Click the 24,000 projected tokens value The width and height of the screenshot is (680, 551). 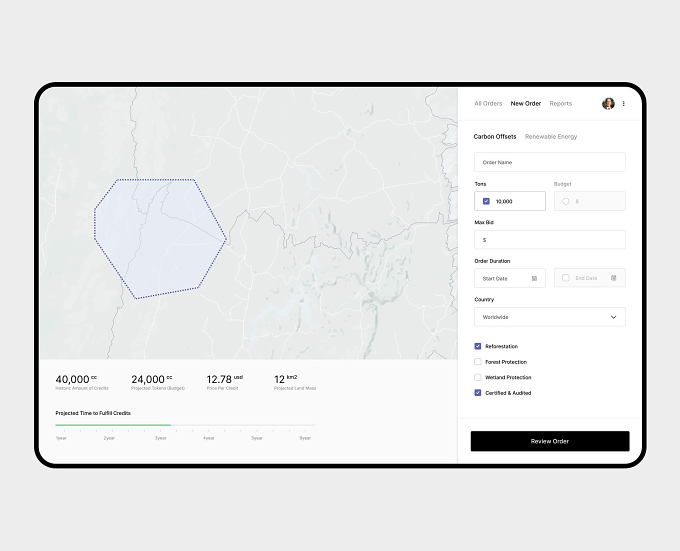(x=152, y=379)
